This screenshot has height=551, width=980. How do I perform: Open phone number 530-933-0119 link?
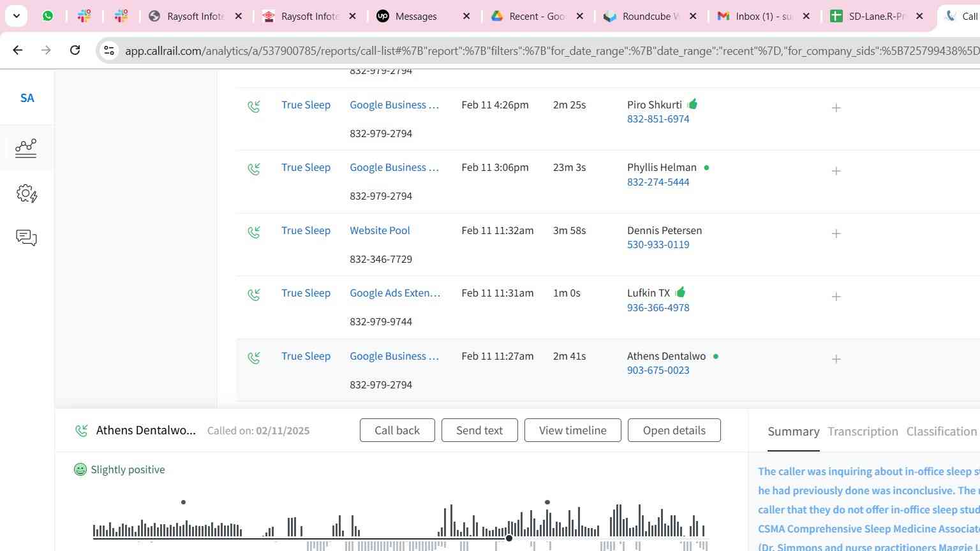pyautogui.click(x=658, y=245)
